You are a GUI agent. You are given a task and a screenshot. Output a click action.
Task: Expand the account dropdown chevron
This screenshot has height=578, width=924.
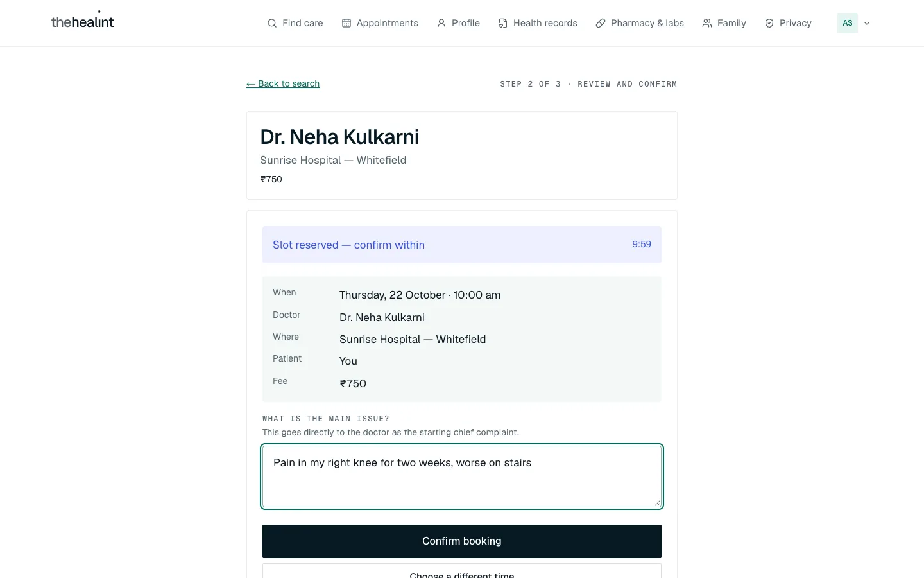coord(867,23)
